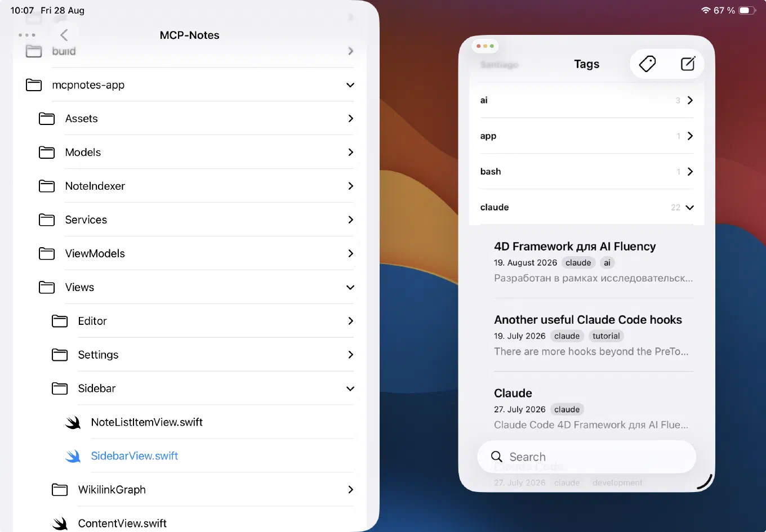Screen dimensions: 766x532
Task: Open the note titled "Claude"
Action: tap(513, 393)
